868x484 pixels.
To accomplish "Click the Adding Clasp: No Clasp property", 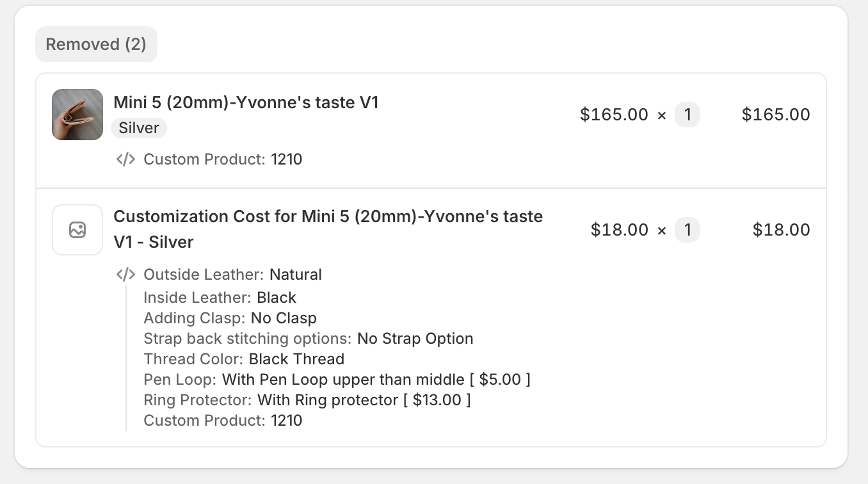I will click(230, 318).
